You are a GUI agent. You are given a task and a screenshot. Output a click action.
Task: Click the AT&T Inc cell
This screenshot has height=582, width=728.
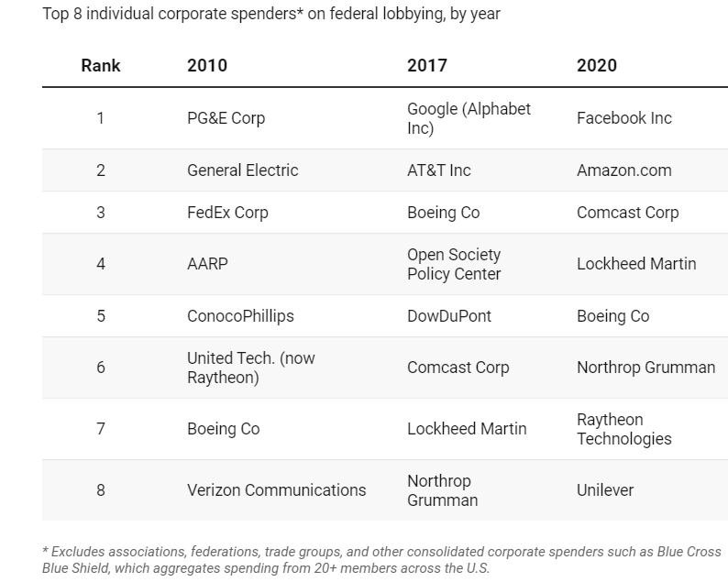438,170
